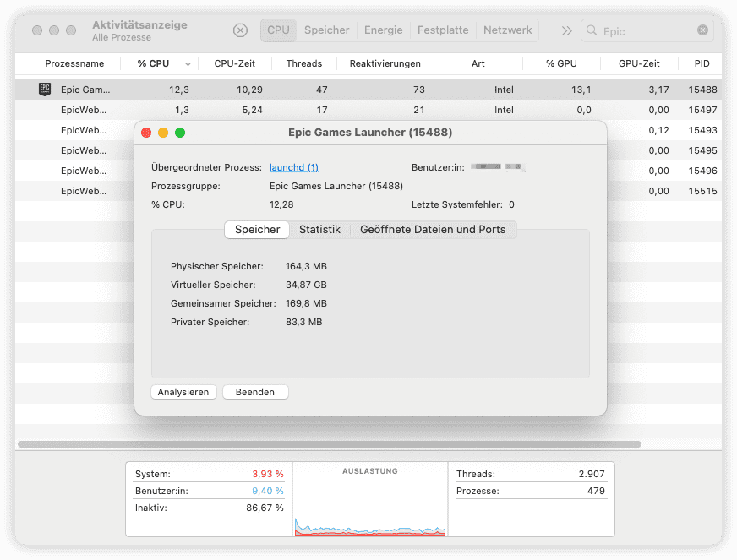
Task: Click the % CPU value 12,28 in the dialog
Action: pyautogui.click(x=281, y=204)
